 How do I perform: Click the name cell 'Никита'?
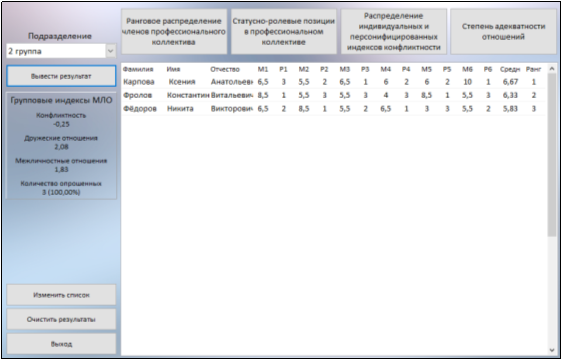tap(180, 109)
